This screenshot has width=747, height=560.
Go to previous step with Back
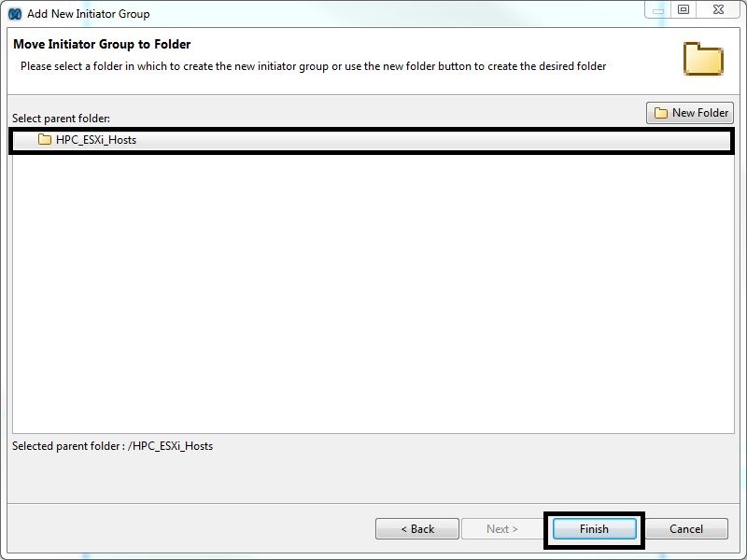click(x=417, y=528)
